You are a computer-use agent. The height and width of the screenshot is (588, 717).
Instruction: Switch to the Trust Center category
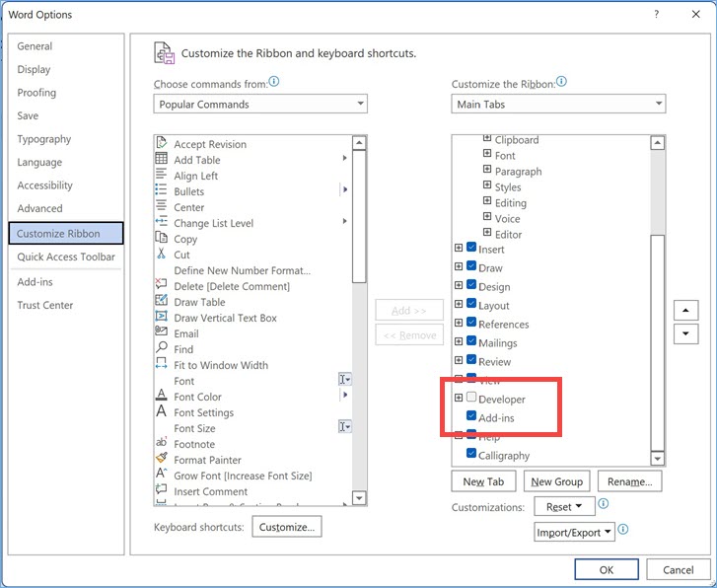(x=45, y=305)
